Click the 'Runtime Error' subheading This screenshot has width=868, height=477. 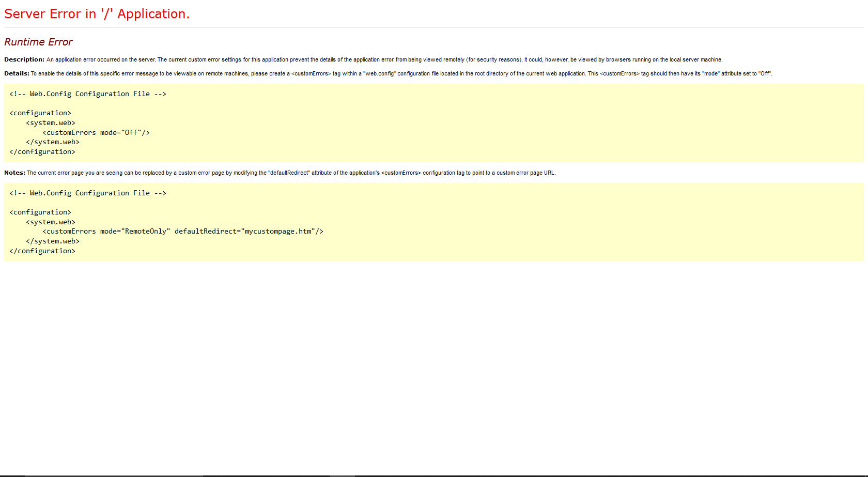pyautogui.click(x=38, y=42)
